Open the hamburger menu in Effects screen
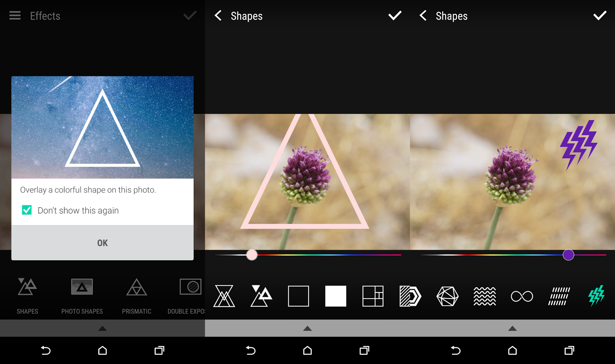This screenshot has height=364, width=615. [x=15, y=16]
